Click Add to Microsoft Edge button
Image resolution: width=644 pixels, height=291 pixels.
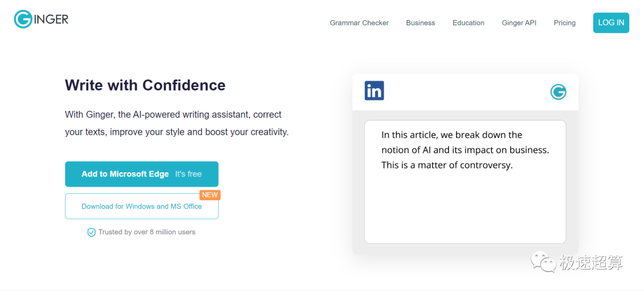pyautogui.click(x=142, y=174)
